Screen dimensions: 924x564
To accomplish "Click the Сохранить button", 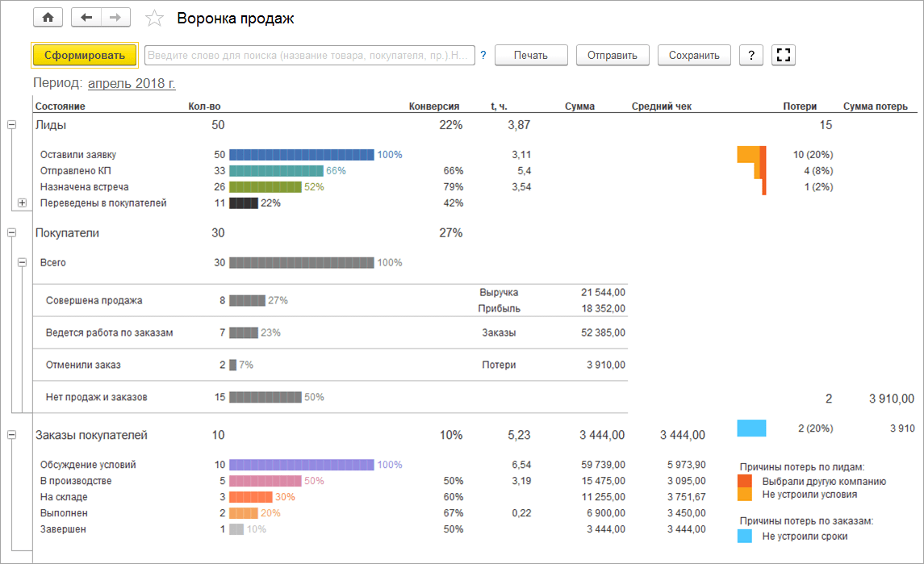I will (694, 55).
